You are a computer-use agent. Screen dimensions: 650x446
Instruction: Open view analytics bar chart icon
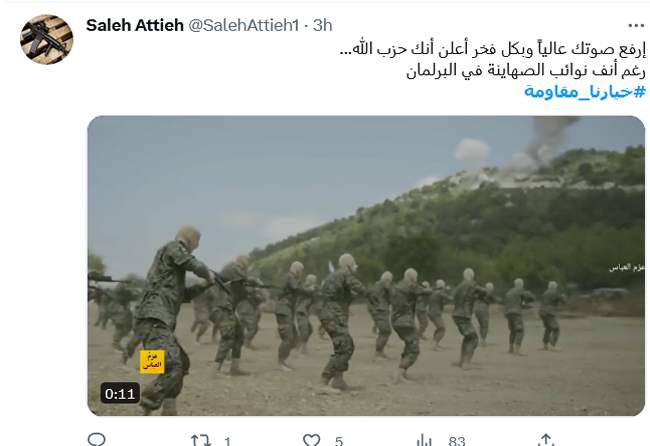pos(424,440)
